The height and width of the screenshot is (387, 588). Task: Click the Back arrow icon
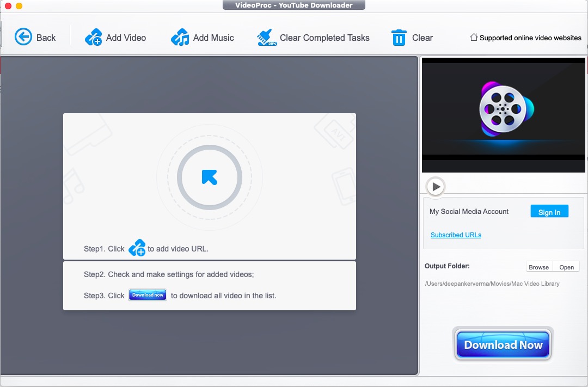click(x=23, y=38)
